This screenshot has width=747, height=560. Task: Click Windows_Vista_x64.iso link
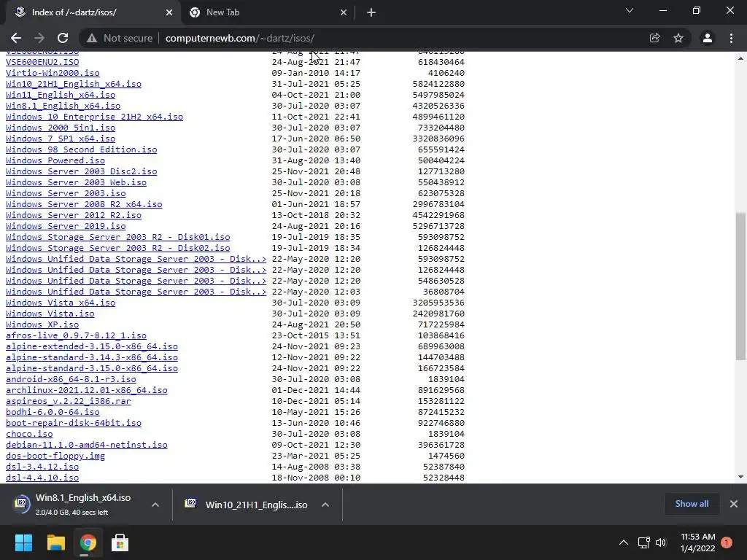(61, 303)
